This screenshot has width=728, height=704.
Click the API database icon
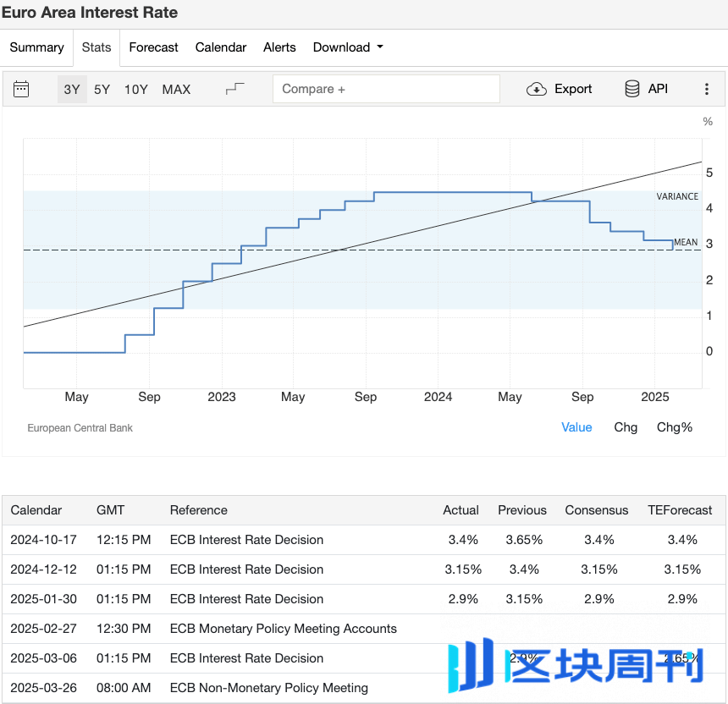tap(631, 89)
